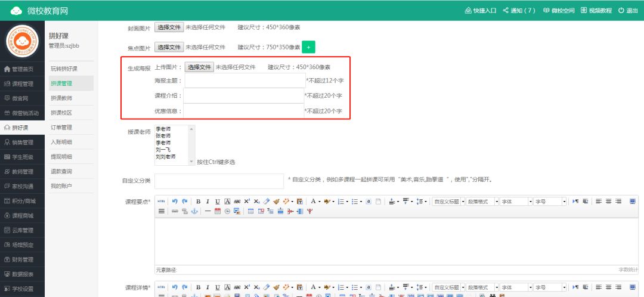Click 选择文件 button for 封面图片
The image size is (644, 297).
169,27
